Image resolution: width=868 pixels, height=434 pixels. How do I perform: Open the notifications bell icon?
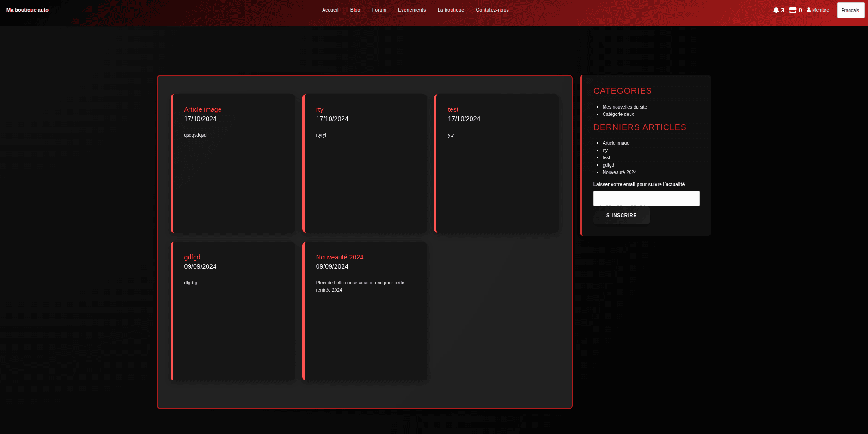click(776, 10)
